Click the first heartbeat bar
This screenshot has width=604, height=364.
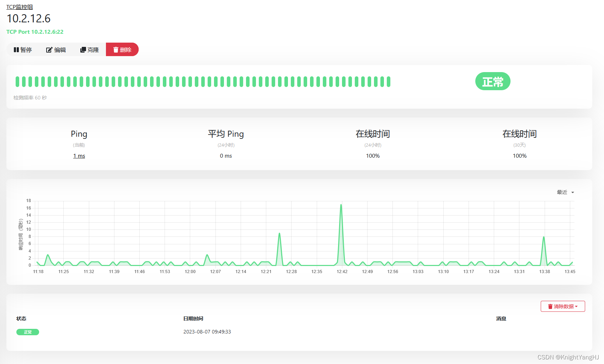pos(17,82)
